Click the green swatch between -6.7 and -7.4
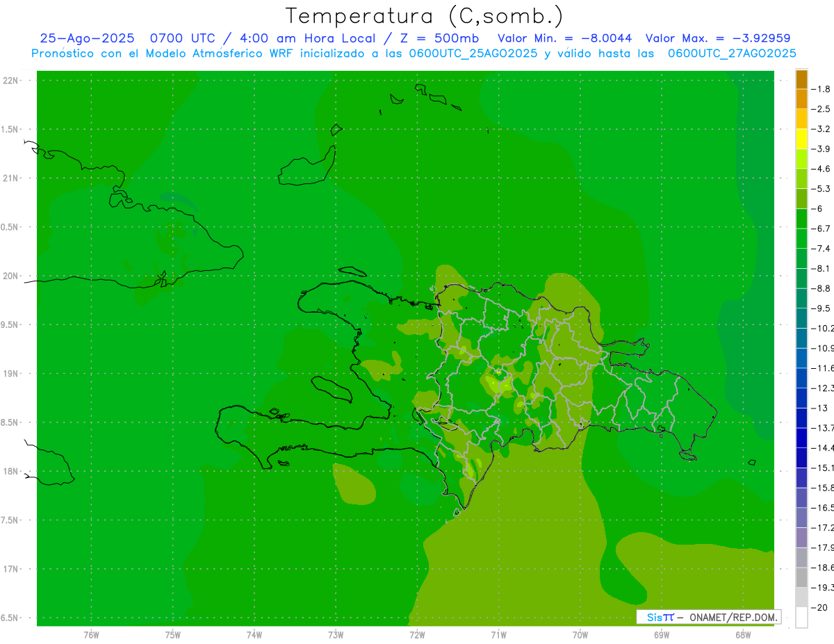 point(801,238)
